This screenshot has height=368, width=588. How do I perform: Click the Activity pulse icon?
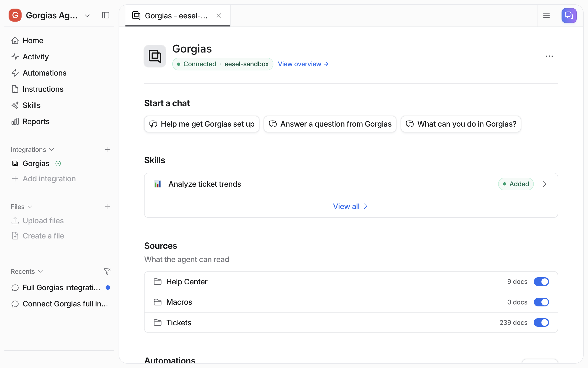click(x=15, y=57)
